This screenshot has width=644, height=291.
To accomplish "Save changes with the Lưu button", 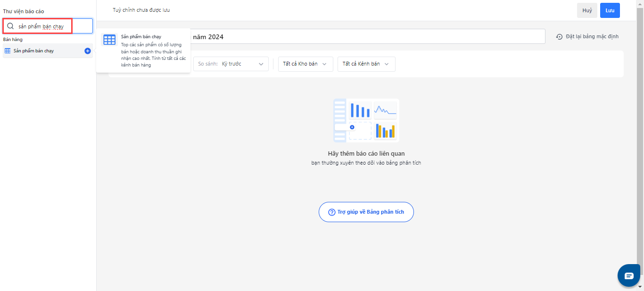I will click(610, 10).
